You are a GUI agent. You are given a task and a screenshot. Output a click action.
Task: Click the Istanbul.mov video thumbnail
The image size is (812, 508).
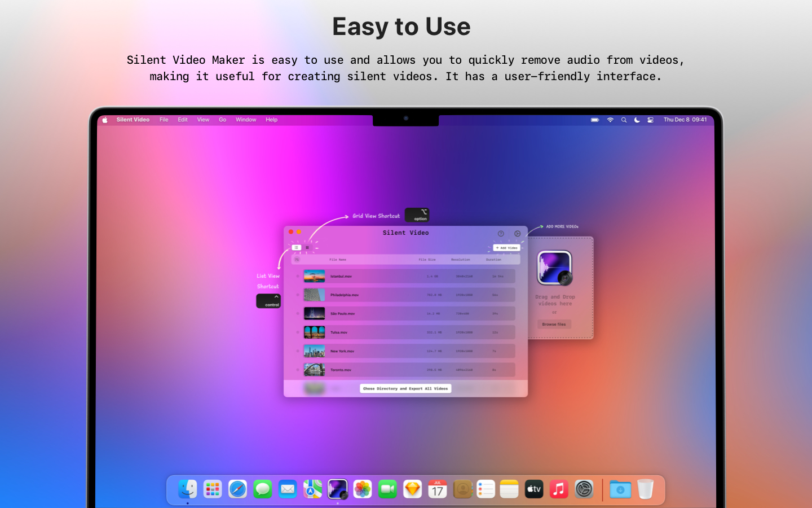coord(314,276)
